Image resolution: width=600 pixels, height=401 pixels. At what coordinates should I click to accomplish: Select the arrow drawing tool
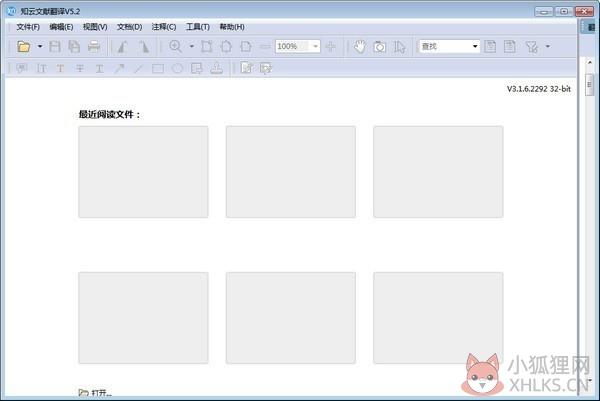coord(119,68)
